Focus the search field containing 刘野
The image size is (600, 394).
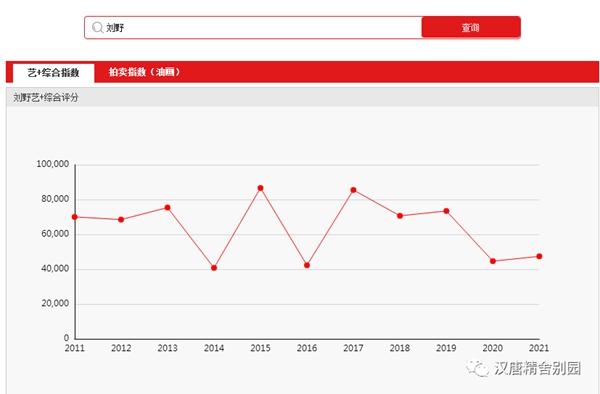pos(253,28)
